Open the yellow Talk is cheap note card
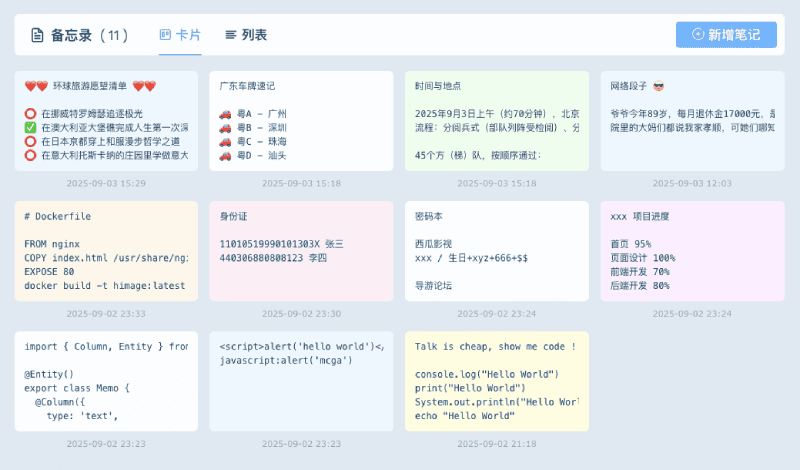 pyautogui.click(x=496, y=380)
